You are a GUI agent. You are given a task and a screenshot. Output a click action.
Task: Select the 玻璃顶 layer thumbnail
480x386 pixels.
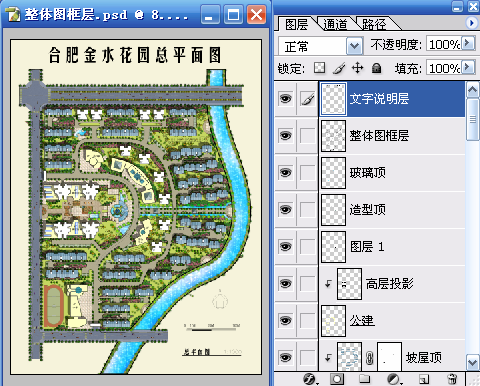coord(333,173)
